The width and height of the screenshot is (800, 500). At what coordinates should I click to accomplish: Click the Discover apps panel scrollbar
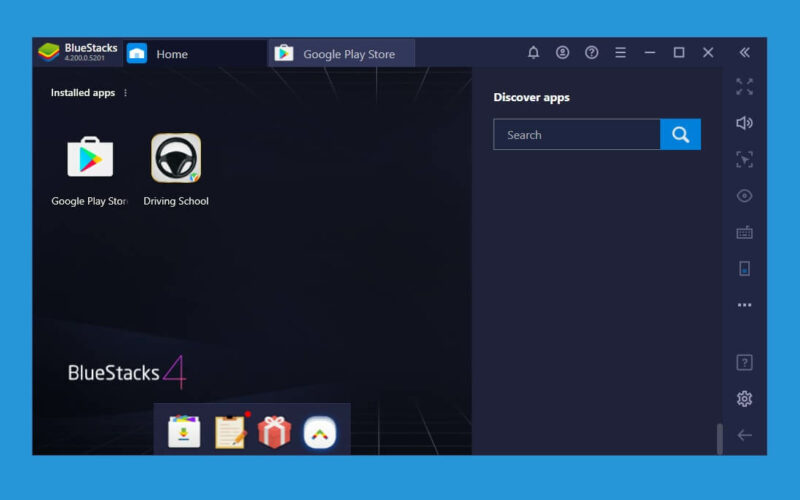(x=719, y=438)
